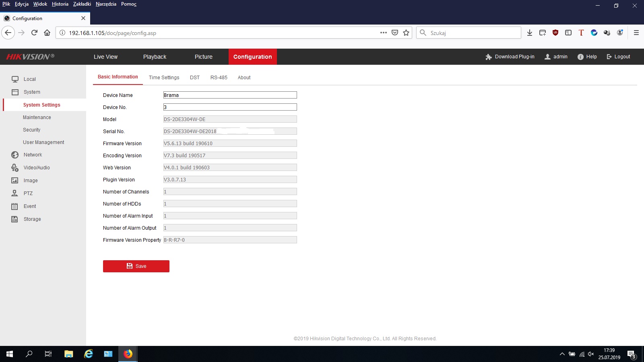Log out via the Logout link
644x362 pixels.
pos(618,57)
